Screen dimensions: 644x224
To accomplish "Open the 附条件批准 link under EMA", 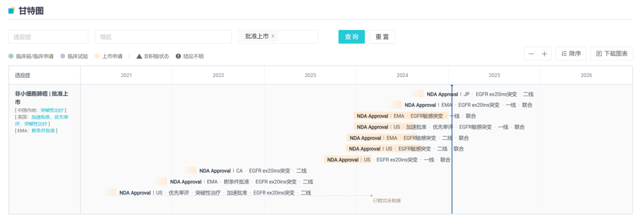I will tap(43, 131).
